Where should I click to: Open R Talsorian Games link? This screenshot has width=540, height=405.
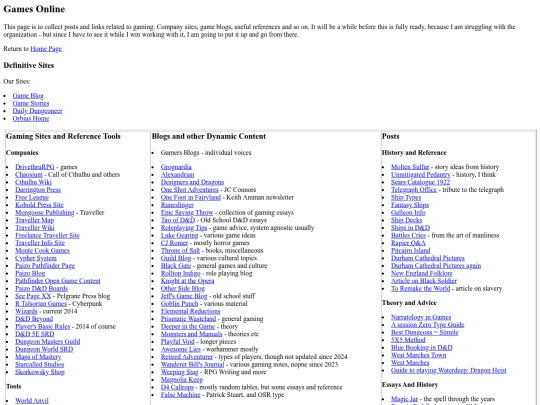pos(41,303)
